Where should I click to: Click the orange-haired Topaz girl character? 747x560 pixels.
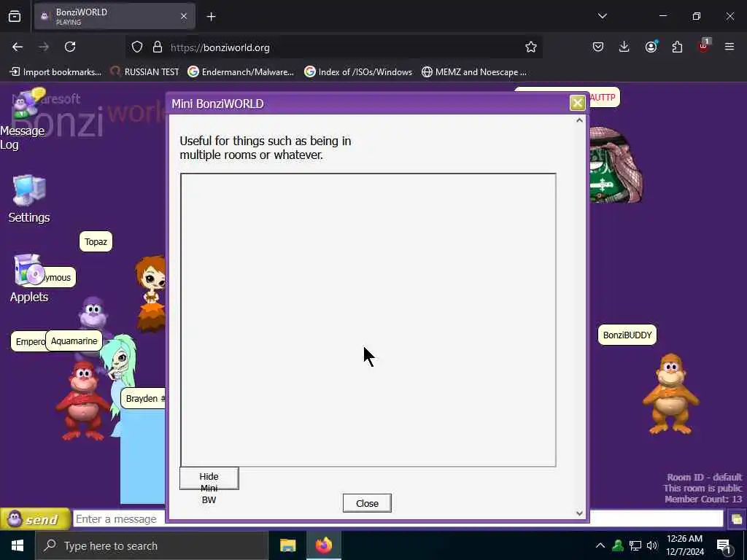pyautogui.click(x=152, y=293)
